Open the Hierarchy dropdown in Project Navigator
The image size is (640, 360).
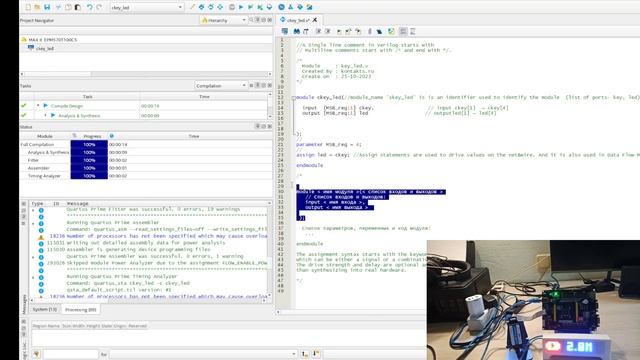pyautogui.click(x=223, y=20)
